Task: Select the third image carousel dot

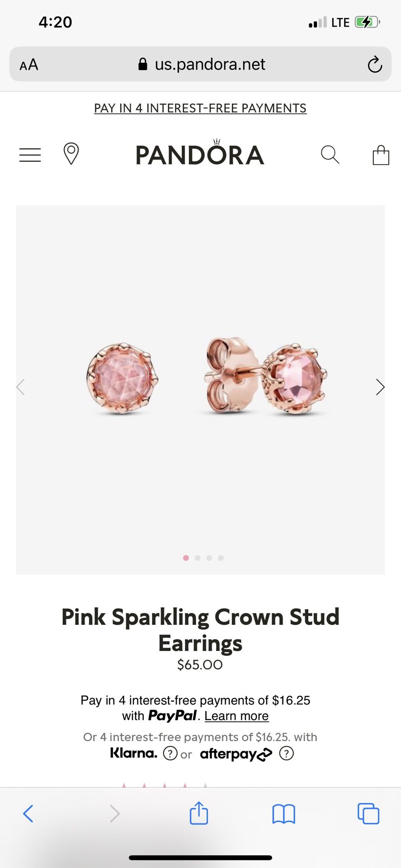Action: [209, 558]
